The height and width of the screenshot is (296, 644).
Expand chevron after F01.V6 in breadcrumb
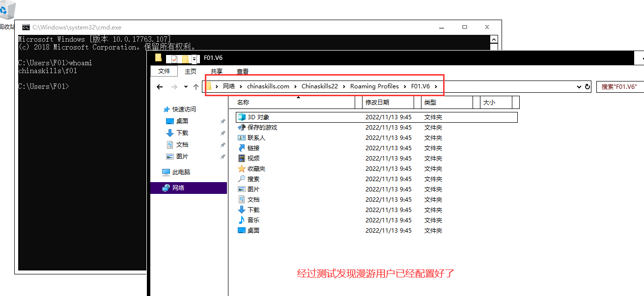click(x=436, y=86)
